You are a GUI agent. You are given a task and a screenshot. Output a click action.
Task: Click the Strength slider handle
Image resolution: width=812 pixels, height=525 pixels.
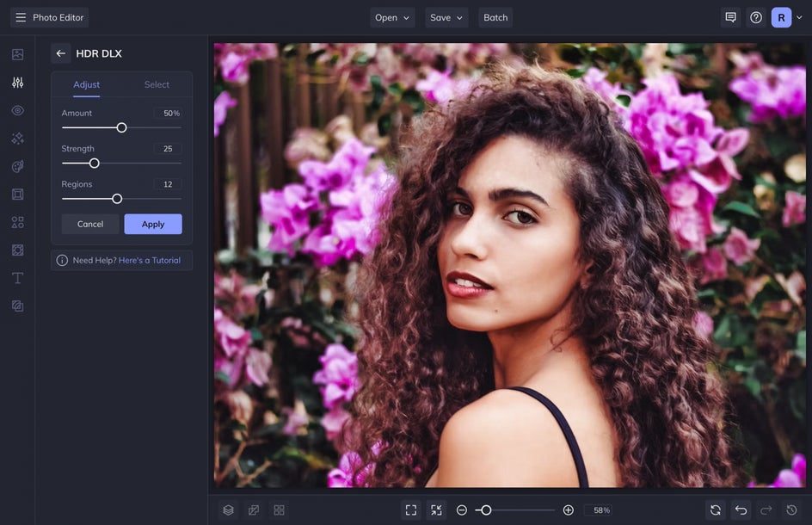click(95, 164)
